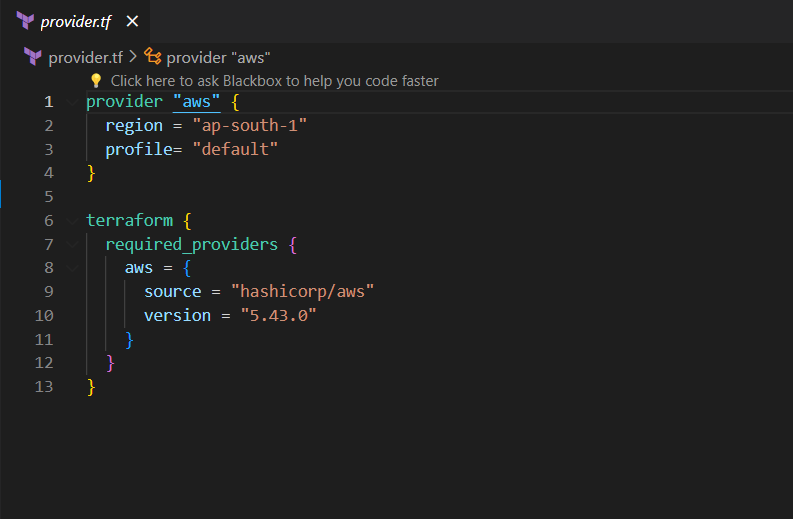Click the Blackbox code faster hint
Screen dimensions: 793x519
coord(275,81)
